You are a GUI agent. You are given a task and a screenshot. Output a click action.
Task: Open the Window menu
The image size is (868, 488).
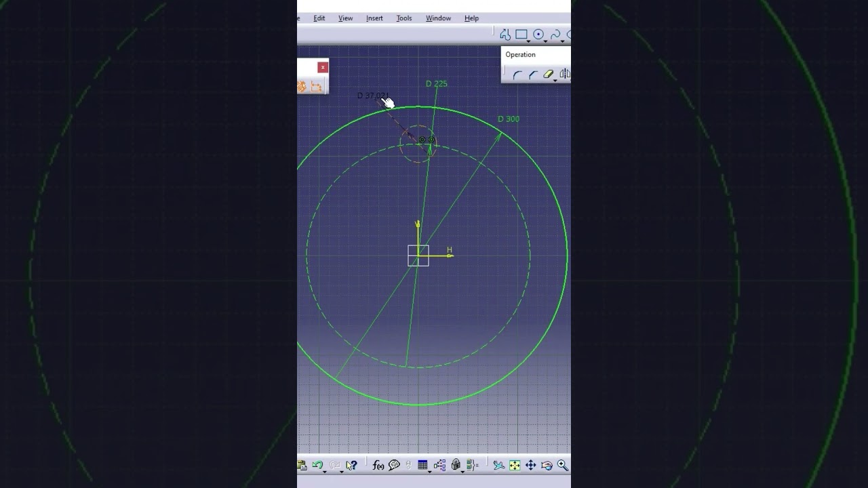438,18
